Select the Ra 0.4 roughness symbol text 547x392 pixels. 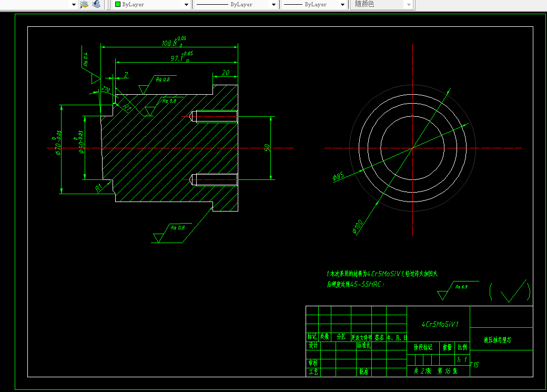(85, 59)
